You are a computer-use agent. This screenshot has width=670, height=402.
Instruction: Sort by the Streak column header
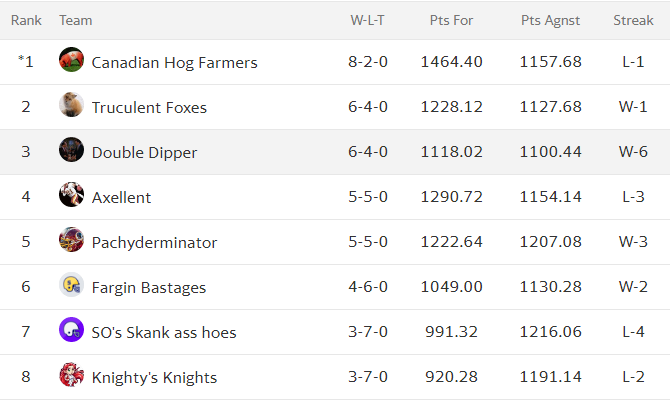coord(633,21)
